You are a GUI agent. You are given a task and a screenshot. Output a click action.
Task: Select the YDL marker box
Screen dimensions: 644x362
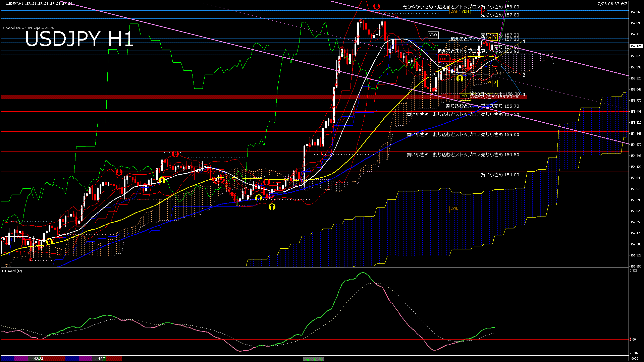click(465, 96)
